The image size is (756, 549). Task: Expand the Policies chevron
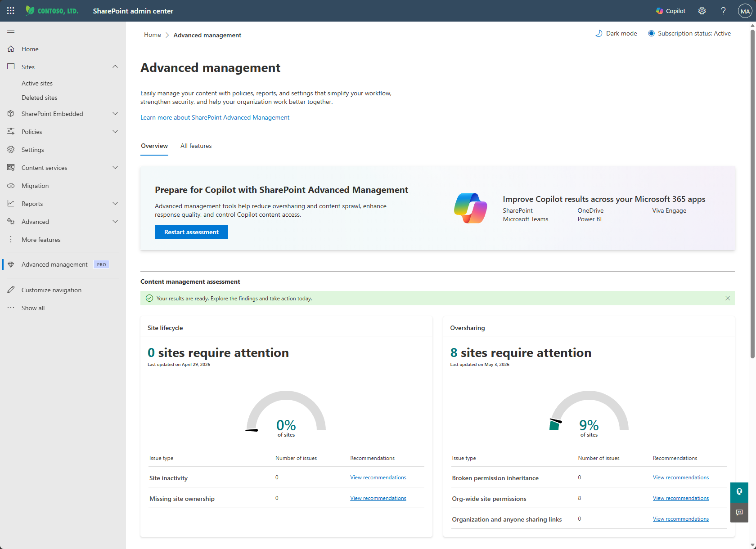click(115, 131)
